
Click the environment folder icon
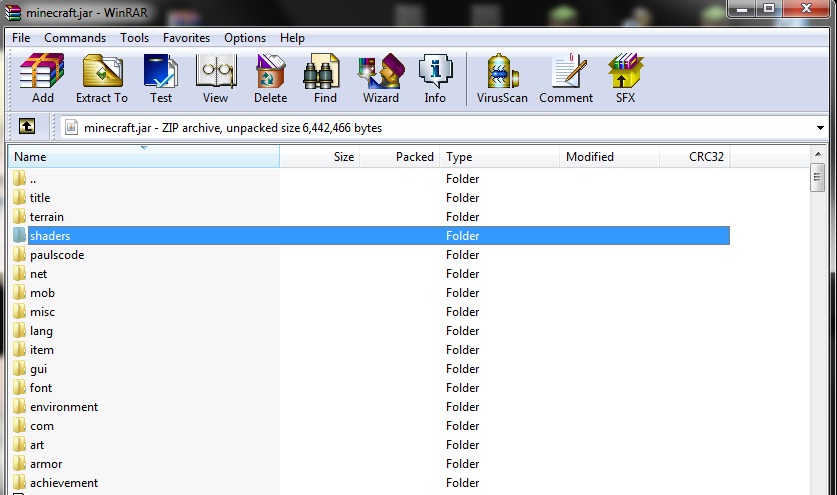pyautogui.click(x=19, y=406)
